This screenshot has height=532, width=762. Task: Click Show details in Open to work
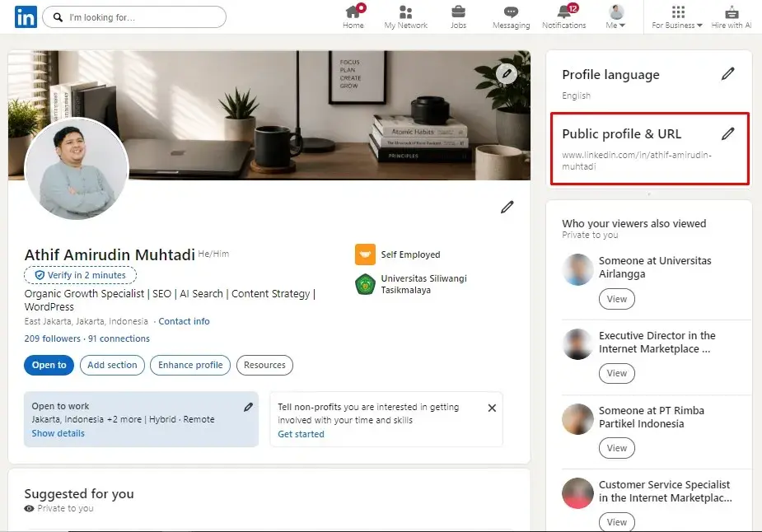[58, 433]
